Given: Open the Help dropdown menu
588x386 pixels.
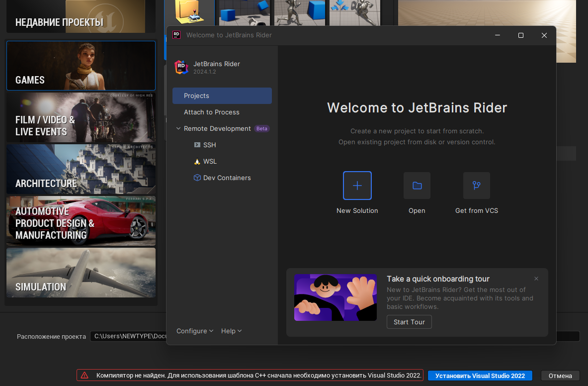Looking at the screenshot, I should 231,331.
